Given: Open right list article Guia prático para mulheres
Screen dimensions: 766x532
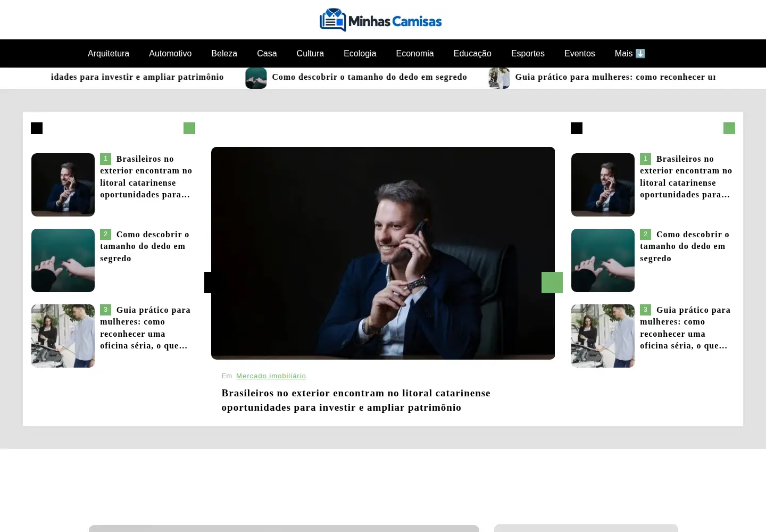Looking at the screenshot, I should (x=685, y=328).
